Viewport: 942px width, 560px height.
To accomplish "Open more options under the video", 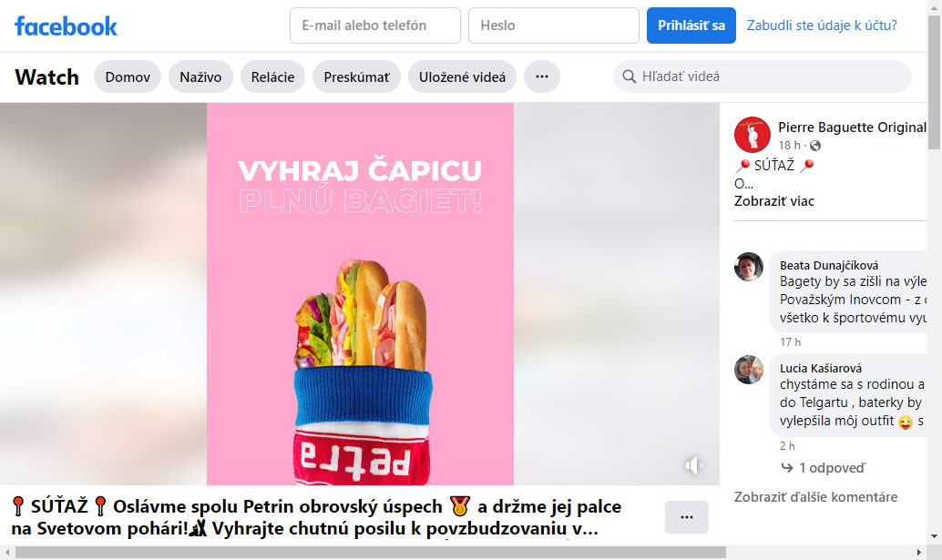I will (x=687, y=517).
